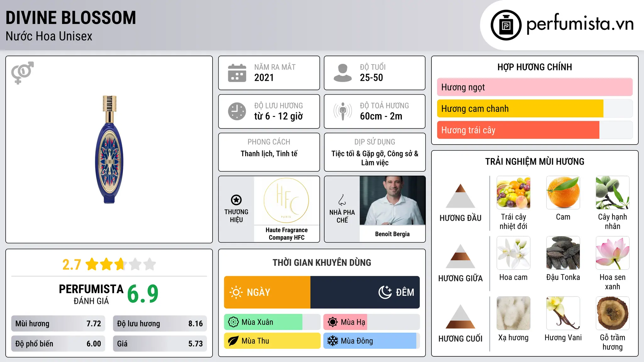Image resolution: width=644 pixels, height=362 pixels.
Task: Click the orange NGÀY day segment
Action: click(x=267, y=292)
